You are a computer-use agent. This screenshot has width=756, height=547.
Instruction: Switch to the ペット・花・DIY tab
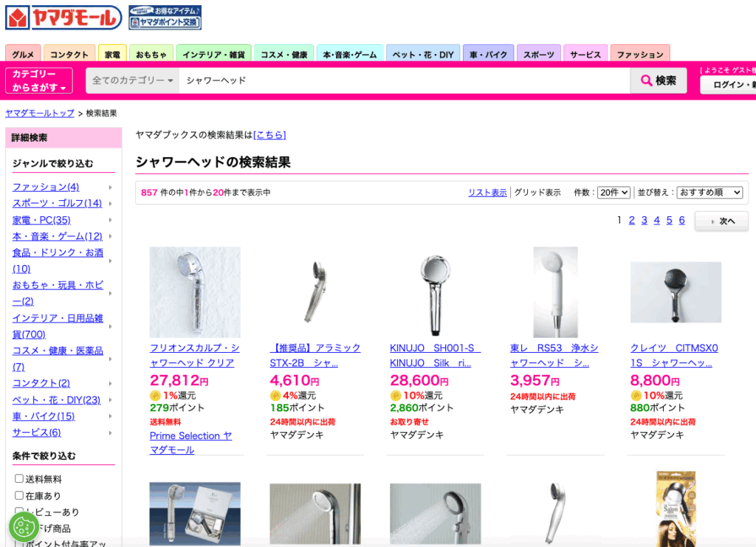pyautogui.click(x=423, y=54)
